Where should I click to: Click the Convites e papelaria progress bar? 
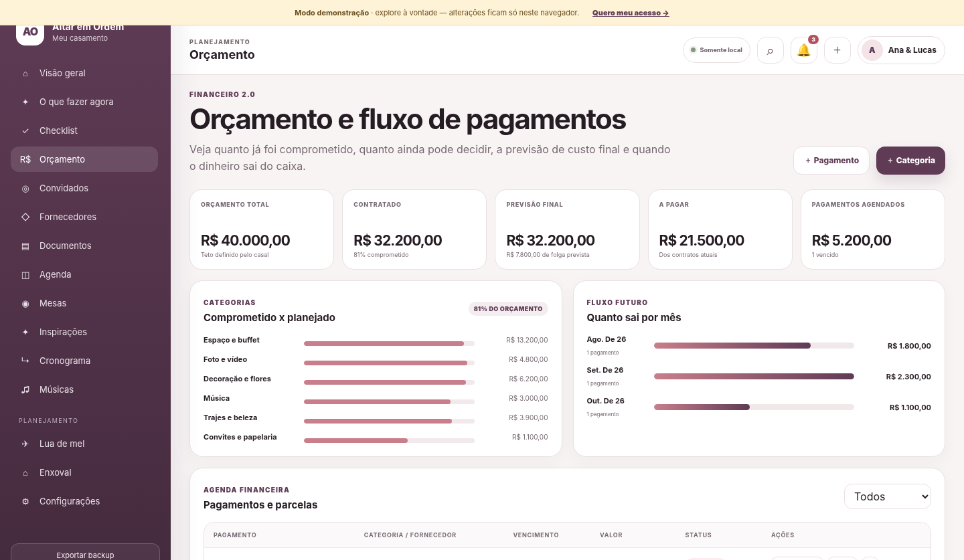389,440
